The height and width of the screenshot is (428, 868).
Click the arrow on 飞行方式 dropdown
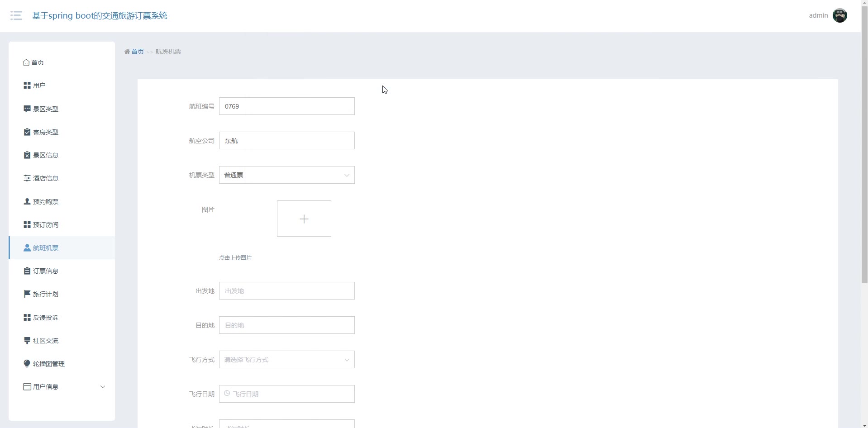coord(347,360)
